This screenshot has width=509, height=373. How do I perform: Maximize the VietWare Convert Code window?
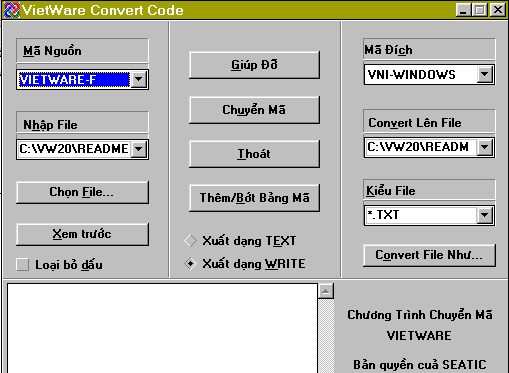pyautogui.click(x=480, y=10)
